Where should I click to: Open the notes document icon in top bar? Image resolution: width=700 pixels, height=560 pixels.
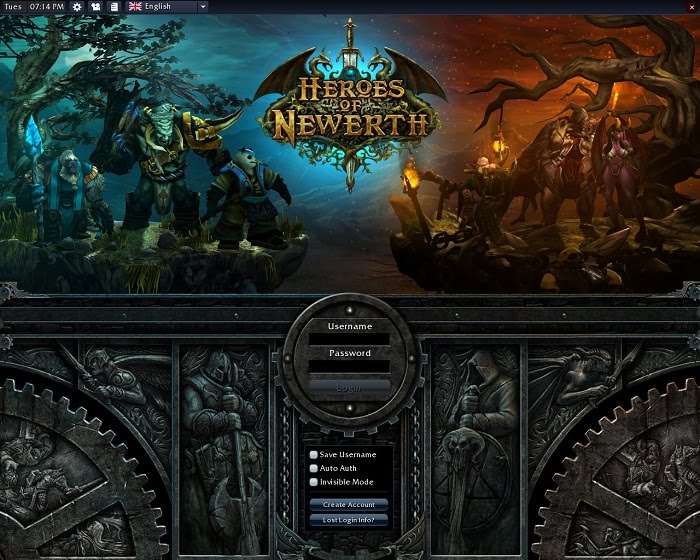point(114,7)
